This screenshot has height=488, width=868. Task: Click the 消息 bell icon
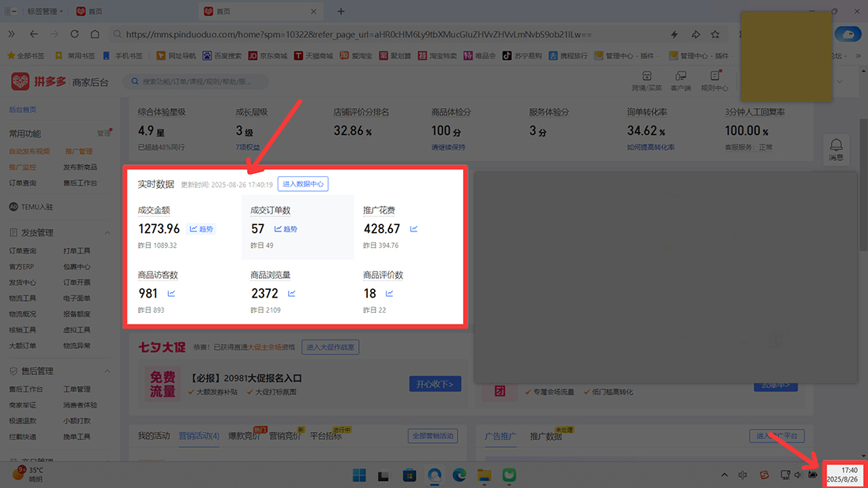pos(836,145)
